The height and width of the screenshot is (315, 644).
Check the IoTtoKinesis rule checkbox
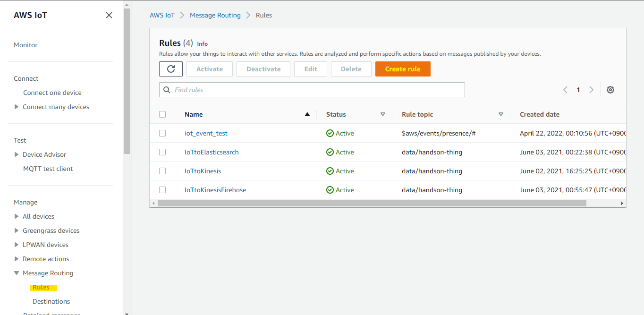162,171
